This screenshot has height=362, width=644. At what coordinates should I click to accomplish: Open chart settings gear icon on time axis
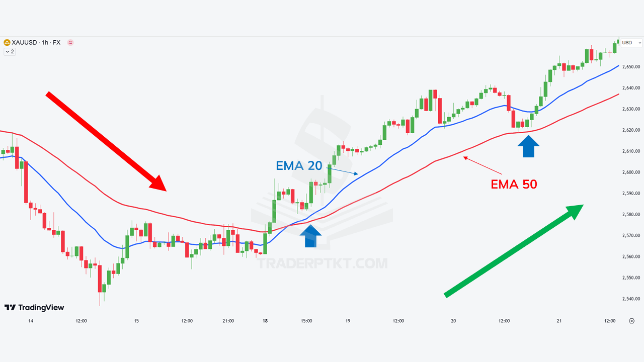(631, 321)
